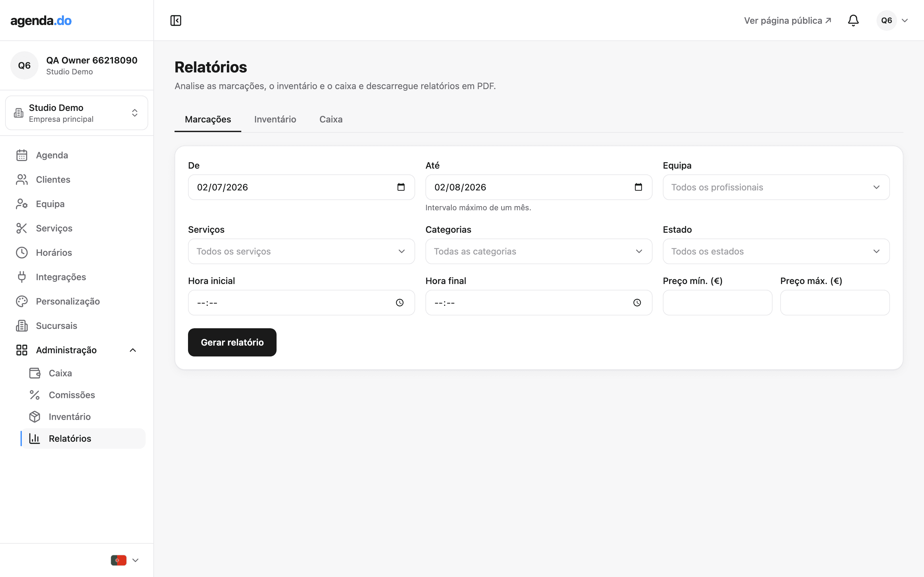
Task: Open the calendar picker in the De field
Action: coord(401,187)
